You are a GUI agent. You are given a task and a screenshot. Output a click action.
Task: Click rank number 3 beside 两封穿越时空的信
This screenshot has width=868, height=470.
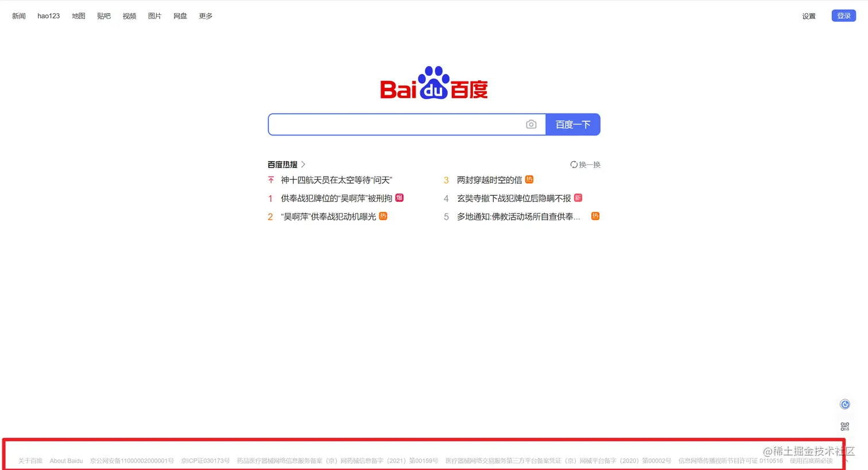click(446, 180)
